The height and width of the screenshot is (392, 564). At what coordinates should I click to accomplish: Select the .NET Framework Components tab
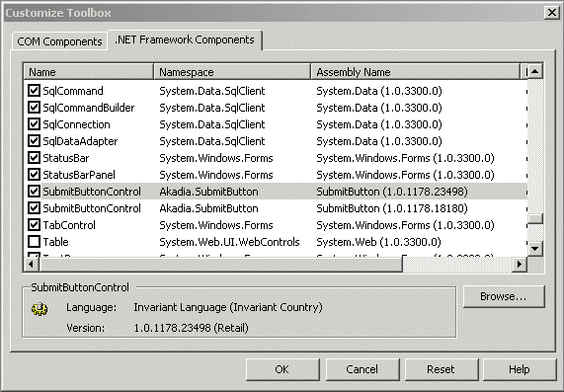[185, 39]
